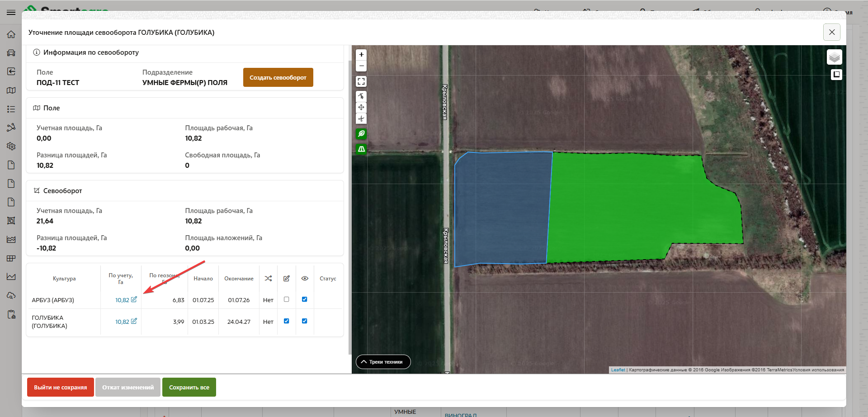Image resolution: width=868 pixels, height=417 pixels.
Task: Expand the Треки техники panel
Action: tap(383, 362)
